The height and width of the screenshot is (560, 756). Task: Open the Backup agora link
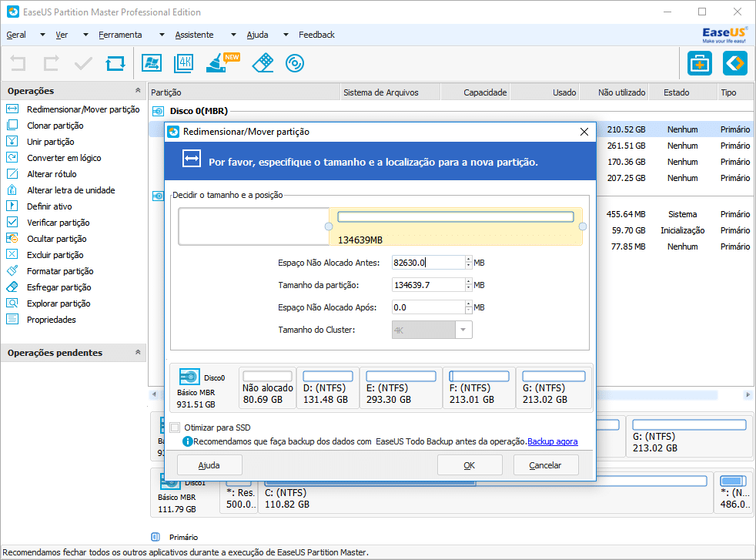[x=553, y=441]
